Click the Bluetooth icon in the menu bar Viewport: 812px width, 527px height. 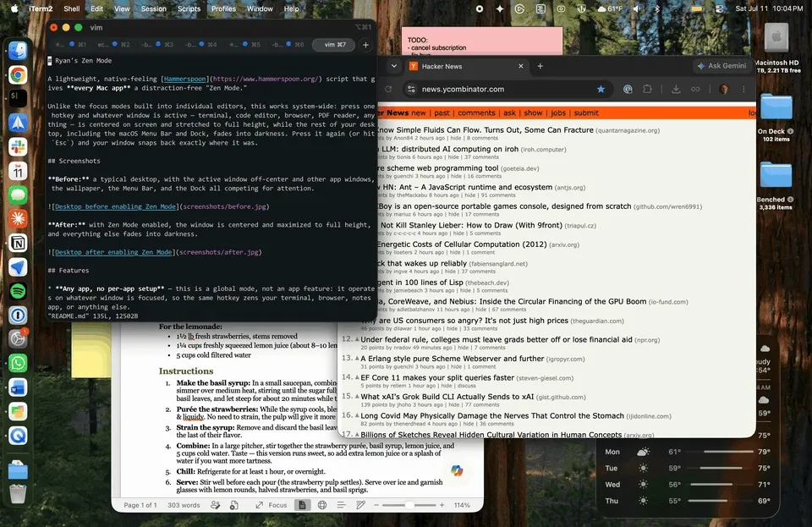click(657, 8)
